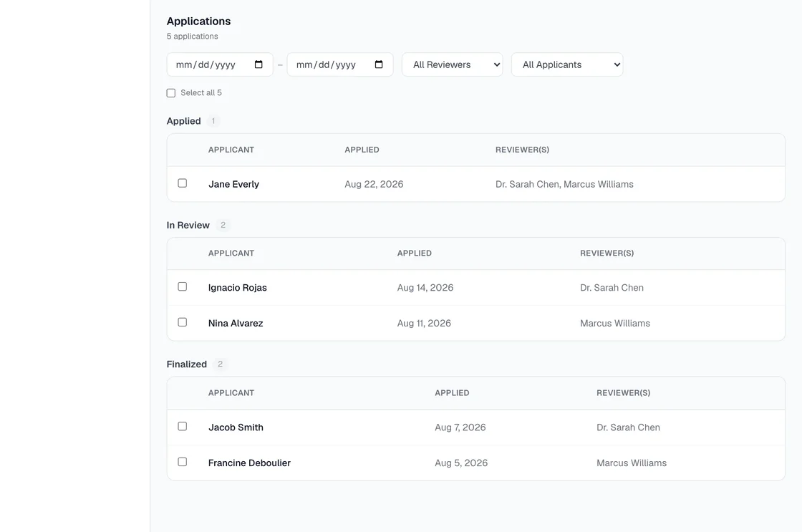Click applicant name Francine Deboulier
The width and height of the screenshot is (802, 532).
[x=249, y=463]
